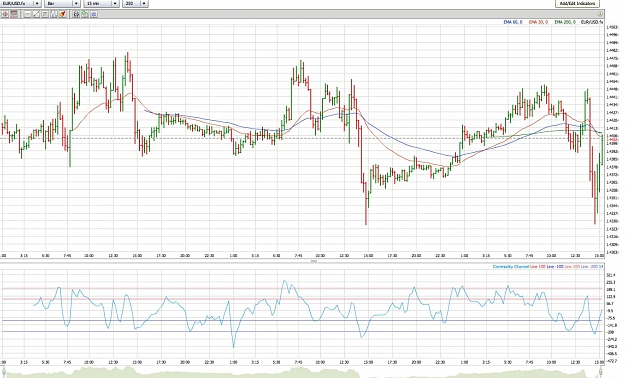Image resolution: width=625 pixels, height=378 pixels.
Task: Click the first red toolbar icon
Action: point(5,14)
